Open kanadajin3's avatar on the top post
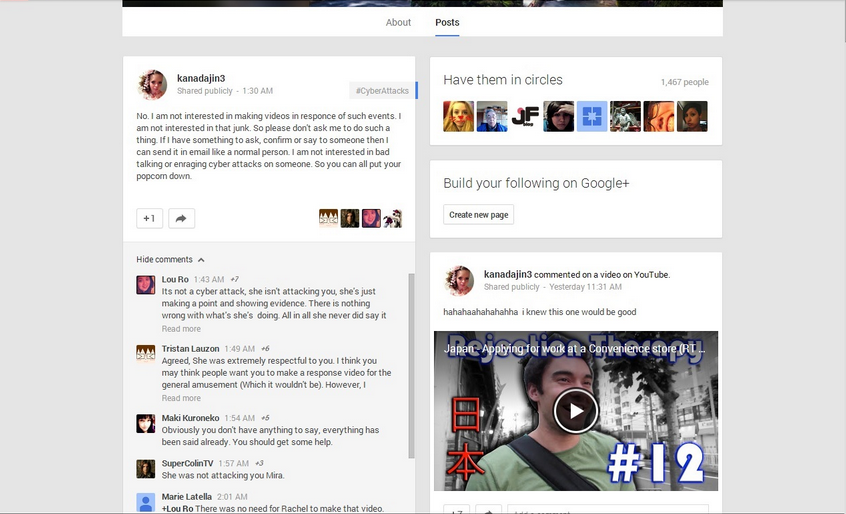 click(151, 84)
